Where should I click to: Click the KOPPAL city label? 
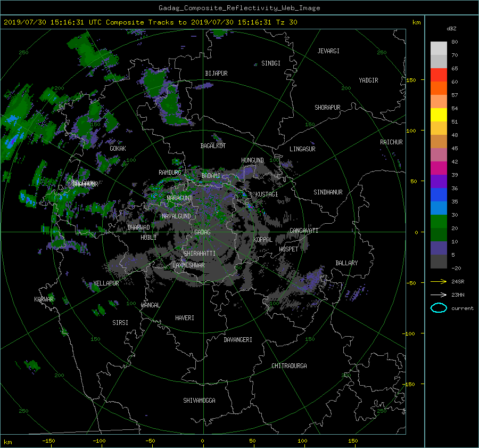tap(263, 240)
